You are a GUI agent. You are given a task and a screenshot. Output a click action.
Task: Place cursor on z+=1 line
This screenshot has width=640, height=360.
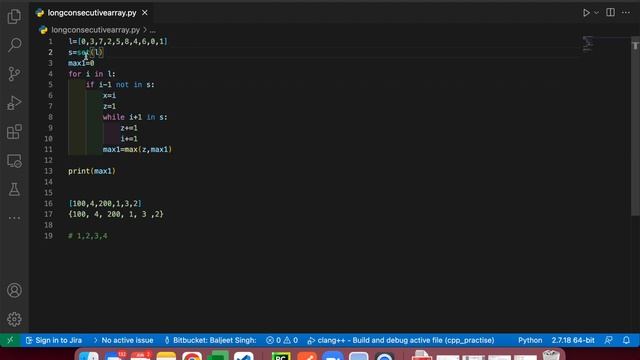point(129,128)
